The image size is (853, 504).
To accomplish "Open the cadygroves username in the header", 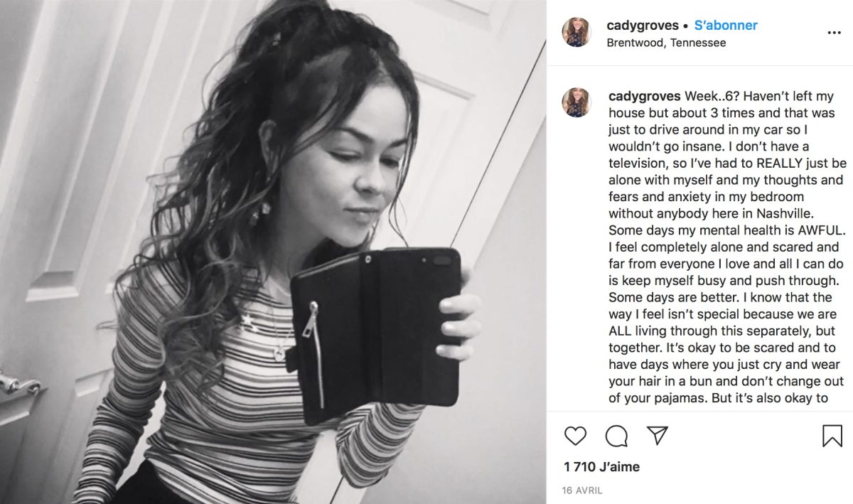I will point(641,26).
